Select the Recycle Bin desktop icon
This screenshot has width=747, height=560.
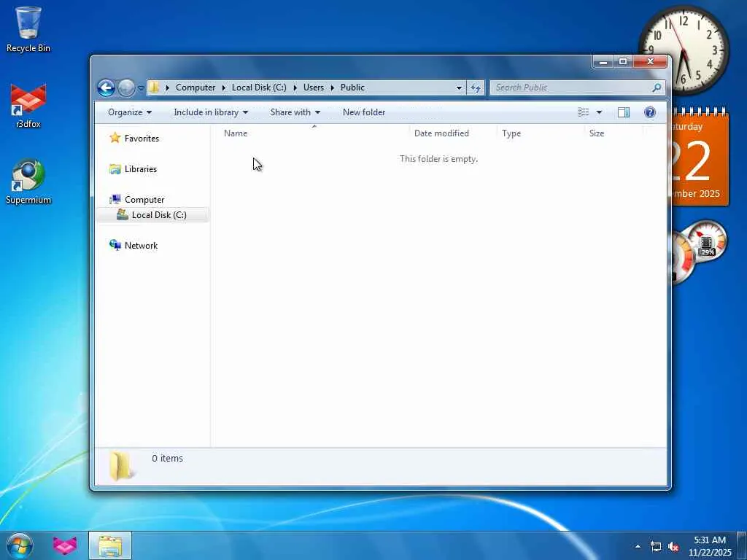28,29
